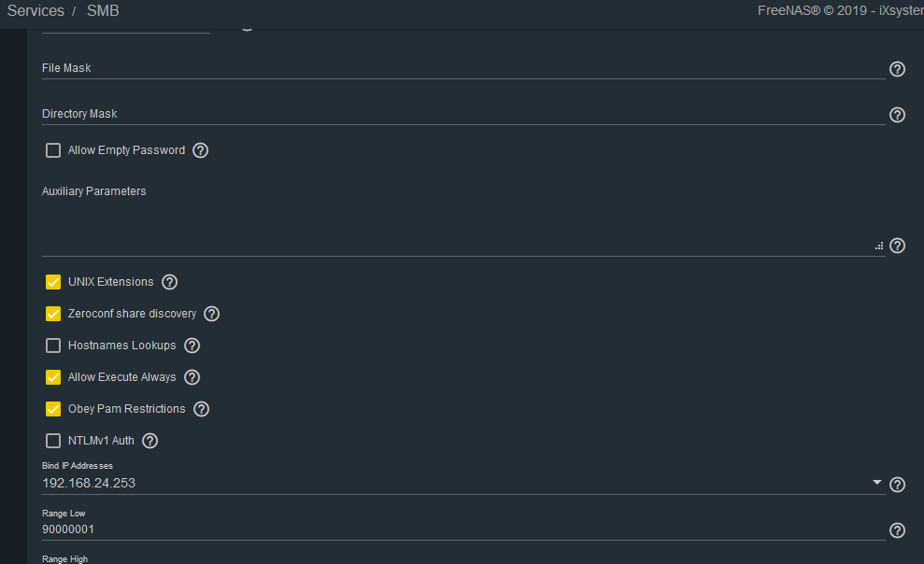
Task: Open Allow Execute Always help icon
Action: pos(192,377)
